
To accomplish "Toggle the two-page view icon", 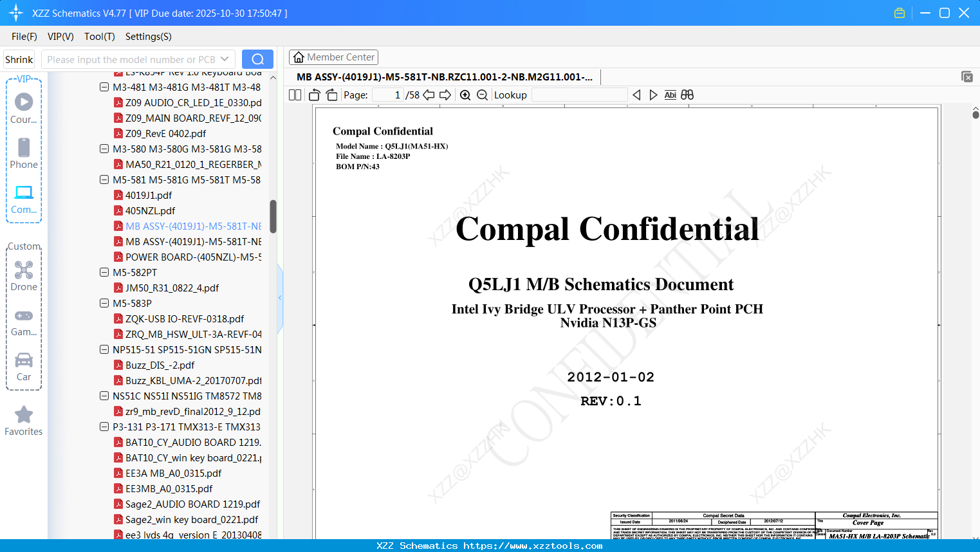I will [295, 95].
